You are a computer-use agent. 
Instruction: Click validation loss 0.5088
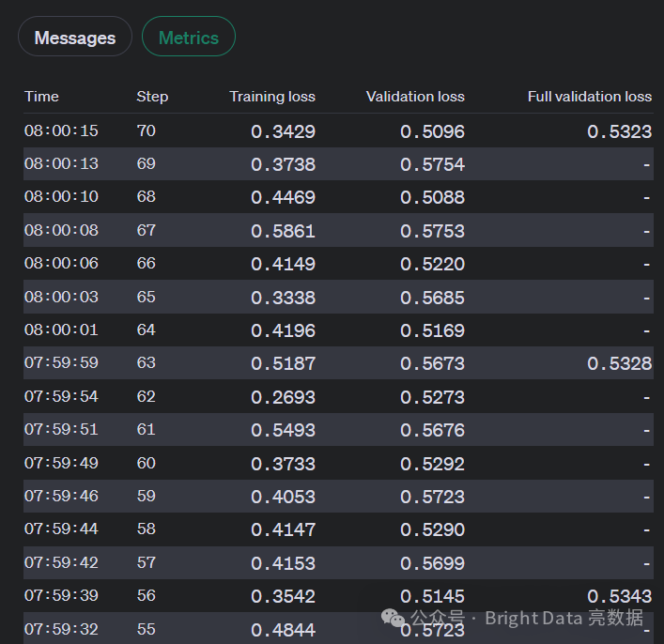coord(432,198)
